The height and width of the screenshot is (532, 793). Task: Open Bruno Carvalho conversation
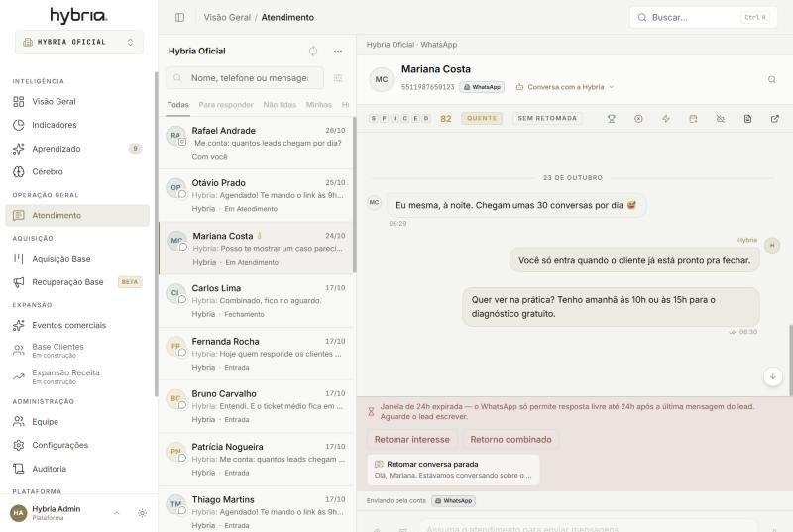click(x=256, y=406)
